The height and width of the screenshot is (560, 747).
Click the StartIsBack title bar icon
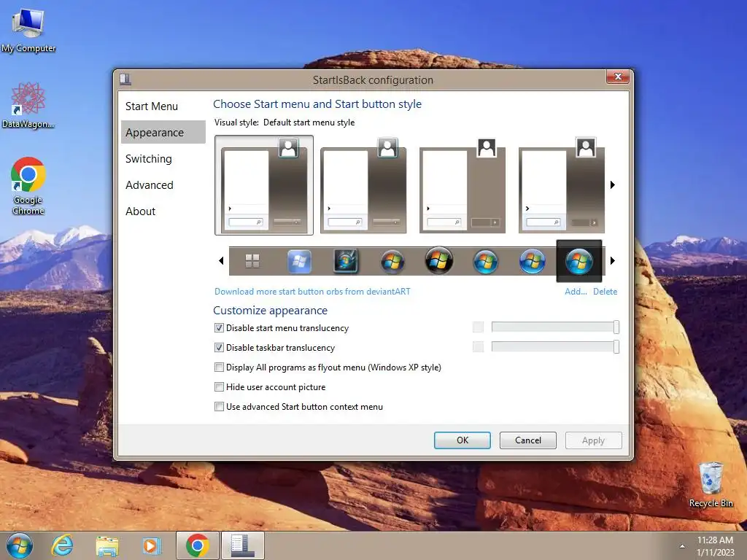[125, 79]
